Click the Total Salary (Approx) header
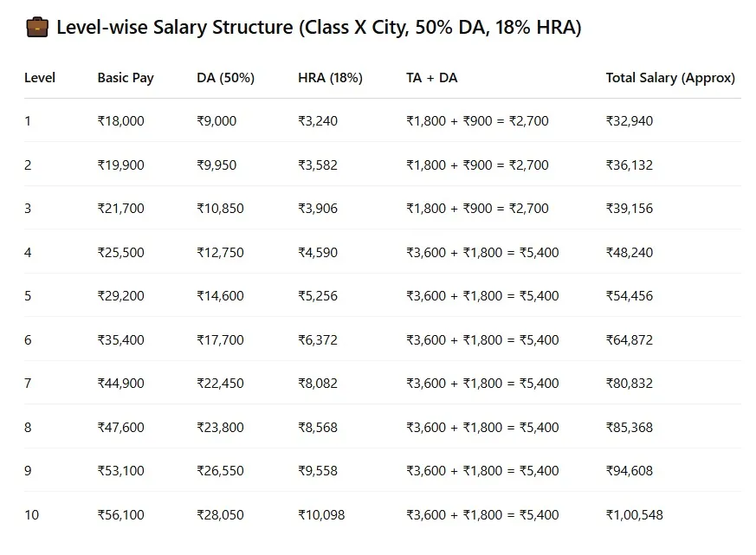This screenshot has height=555, width=756. (670, 78)
